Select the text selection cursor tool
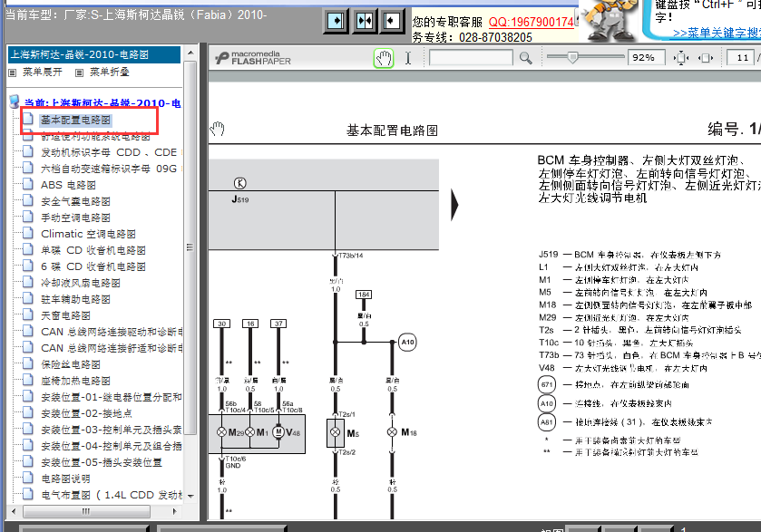Viewport: 761px width, 532px height. 408,58
